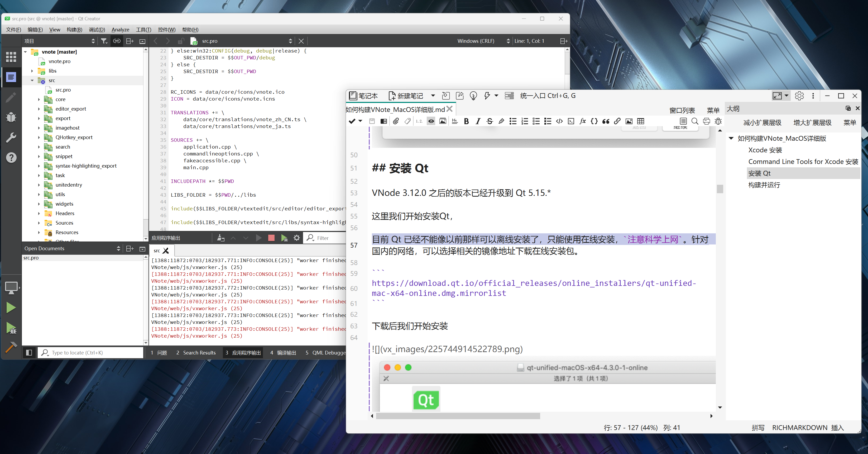Toggle section number 1.2. icon in VNote
Image resolution: width=868 pixels, height=454 pixels.
[x=419, y=121]
